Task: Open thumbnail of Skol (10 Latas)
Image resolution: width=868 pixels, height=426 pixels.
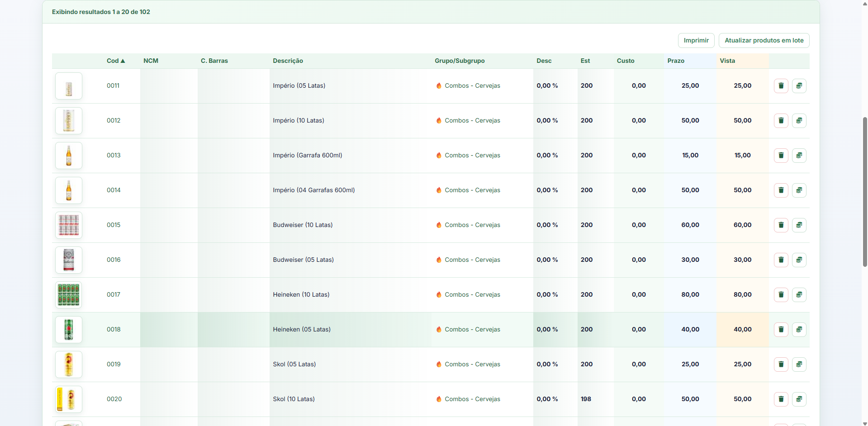Action: 69,399
